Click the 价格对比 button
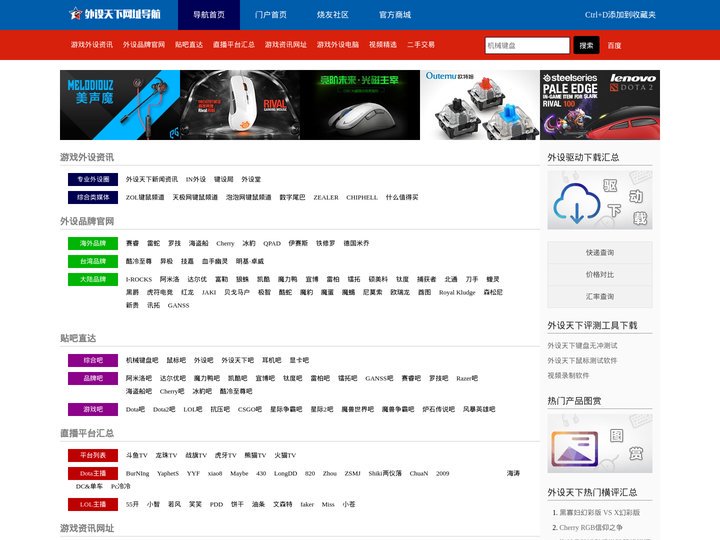Image resolution: width=720 pixels, height=540 pixels. click(600, 275)
